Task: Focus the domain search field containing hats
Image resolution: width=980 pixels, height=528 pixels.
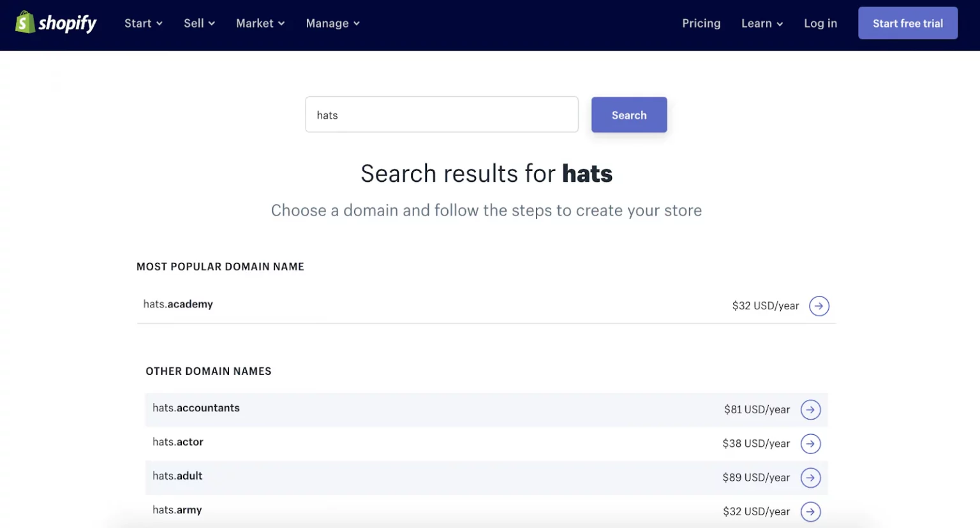Action: tap(442, 115)
